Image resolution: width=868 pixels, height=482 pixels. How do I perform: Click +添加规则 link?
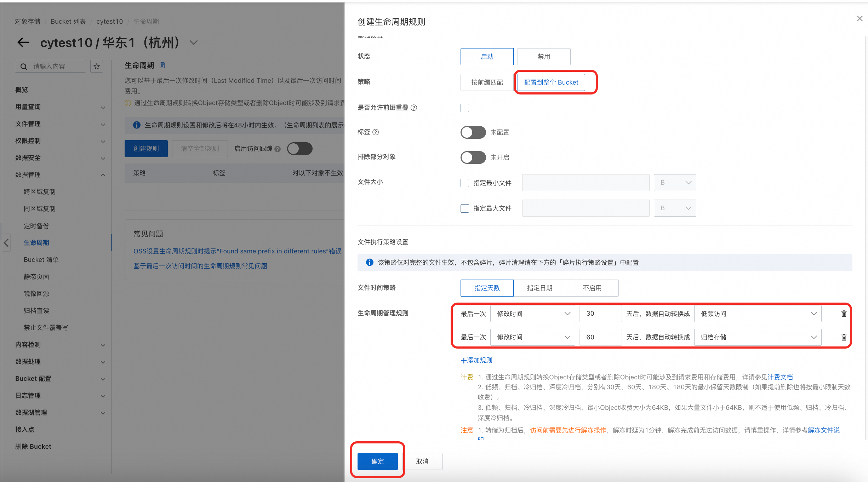(x=476, y=360)
